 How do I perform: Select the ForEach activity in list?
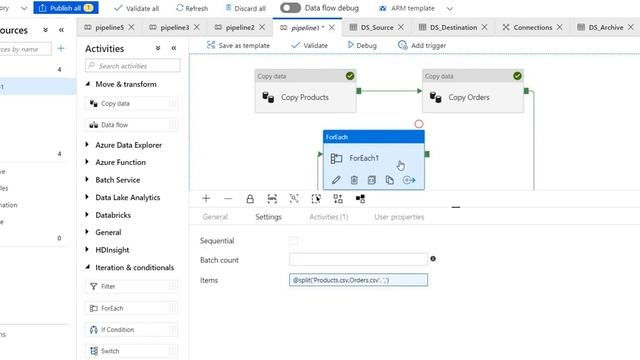click(x=131, y=308)
